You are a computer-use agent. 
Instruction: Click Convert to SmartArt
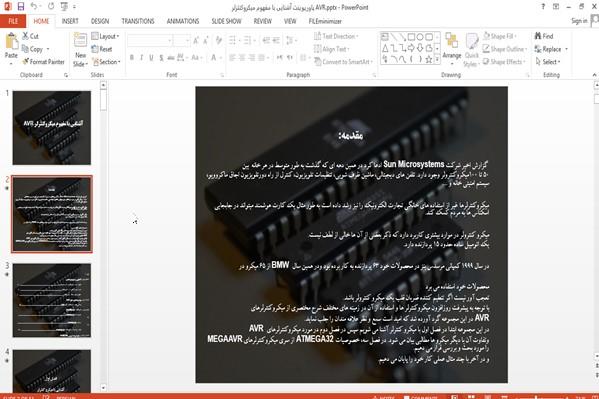coord(342,62)
